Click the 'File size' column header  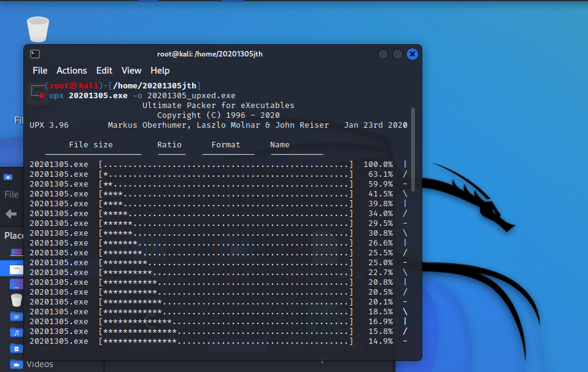[x=91, y=145]
